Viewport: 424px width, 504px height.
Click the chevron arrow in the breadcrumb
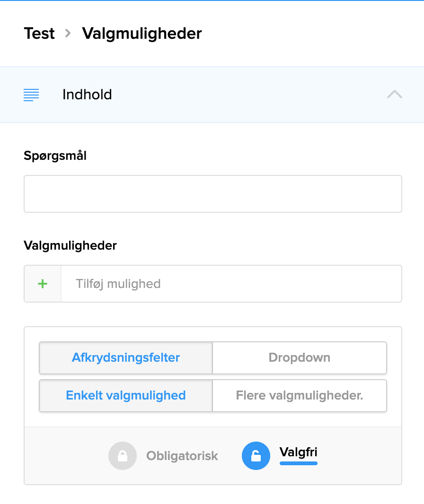click(x=68, y=34)
